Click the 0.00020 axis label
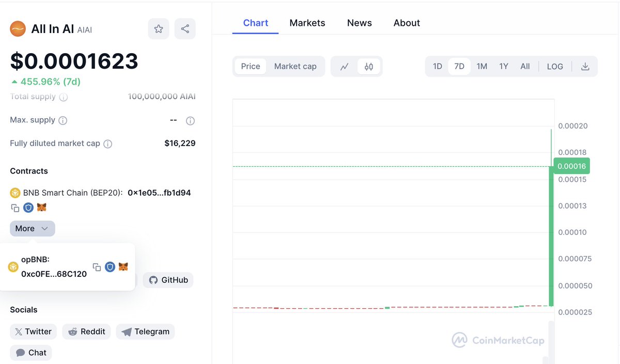620x364 pixels. click(573, 126)
